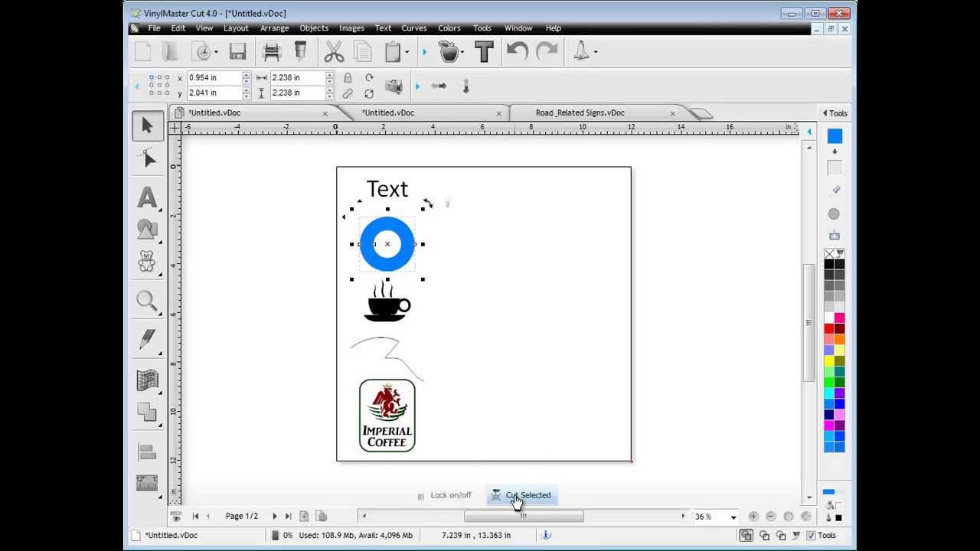980x551 pixels.
Task: Click the ruler measure tool
Action: tap(147, 482)
